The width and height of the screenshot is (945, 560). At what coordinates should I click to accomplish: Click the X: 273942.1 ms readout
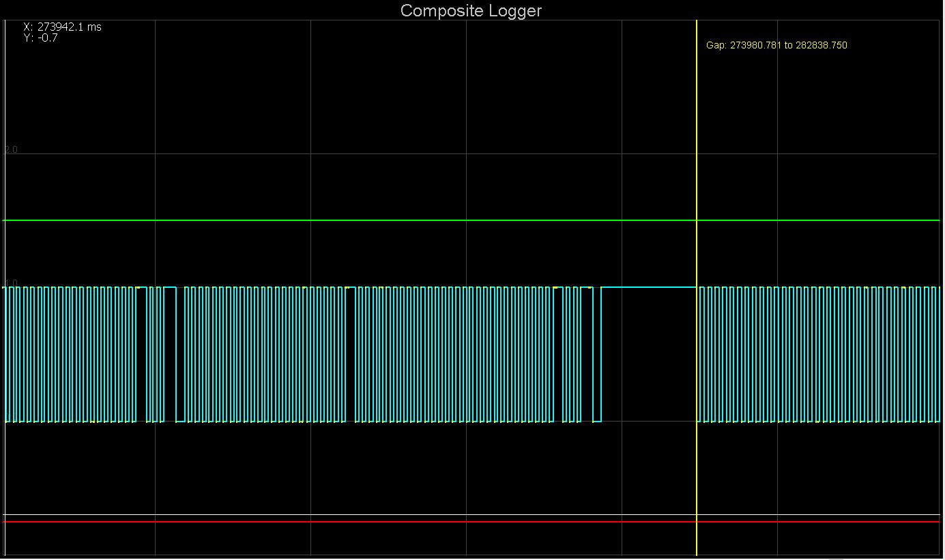pyautogui.click(x=62, y=27)
